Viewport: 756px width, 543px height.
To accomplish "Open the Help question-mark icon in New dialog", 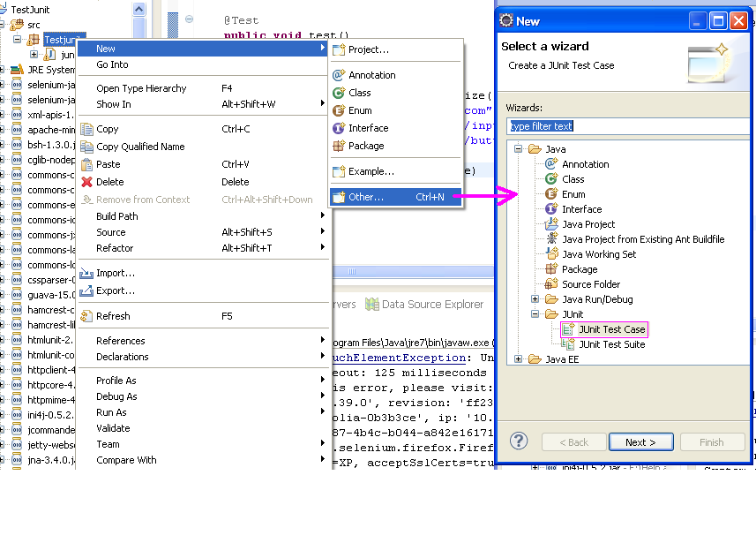I will click(519, 442).
